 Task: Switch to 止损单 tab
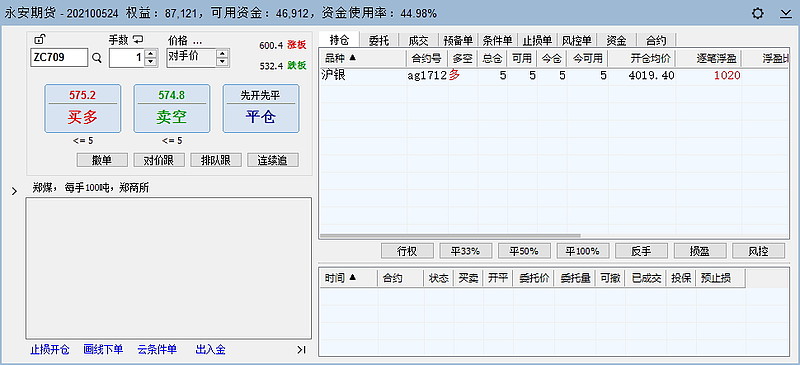(x=537, y=40)
